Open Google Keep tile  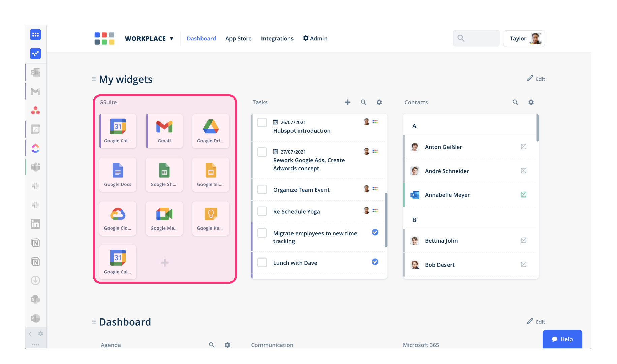coord(211,218)
